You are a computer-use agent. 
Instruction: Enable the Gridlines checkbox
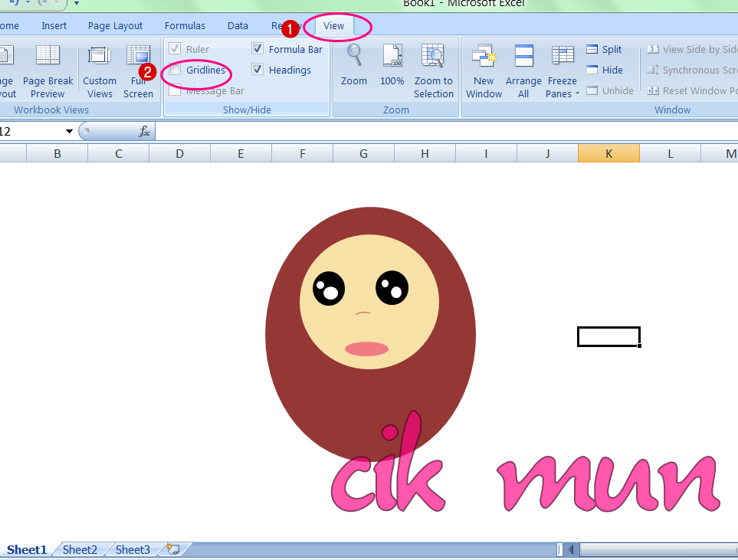tap(174, 70)
